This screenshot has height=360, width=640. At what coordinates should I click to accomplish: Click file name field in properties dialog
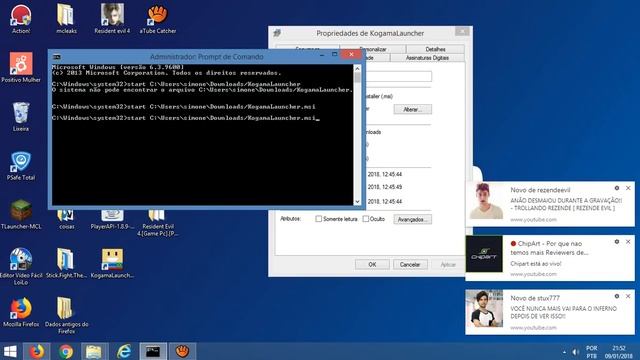point(399,76)
